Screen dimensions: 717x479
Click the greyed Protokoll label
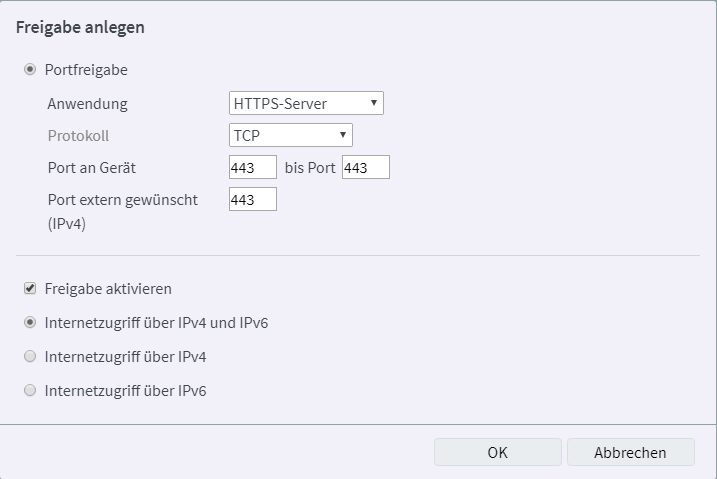[x=78, y=136]
